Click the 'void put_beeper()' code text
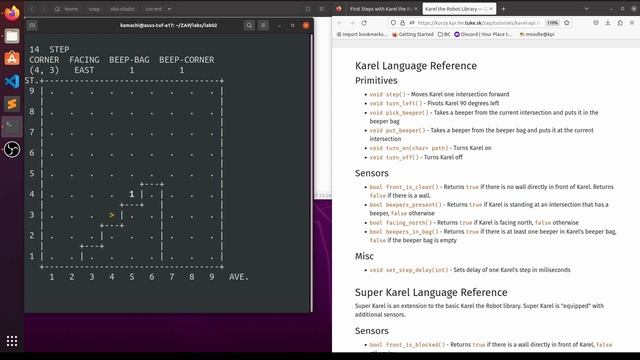 click(x=397, y=130)
